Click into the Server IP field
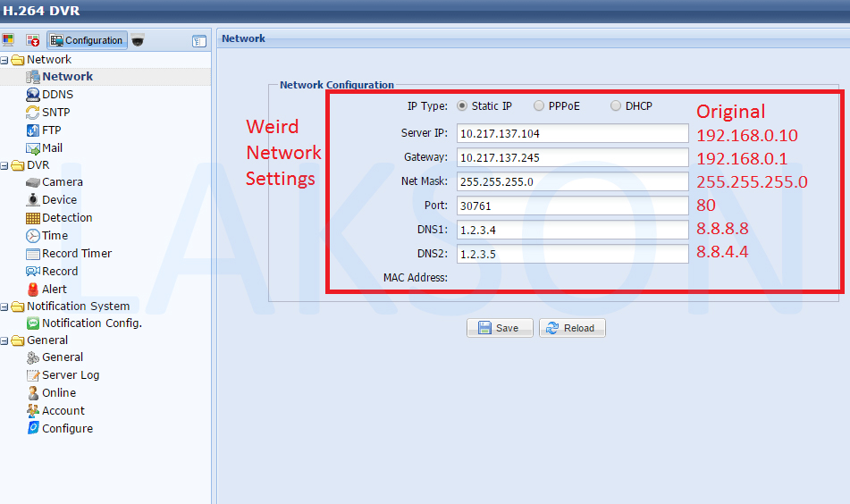This screenshot has height=504, width=850. 572,134
